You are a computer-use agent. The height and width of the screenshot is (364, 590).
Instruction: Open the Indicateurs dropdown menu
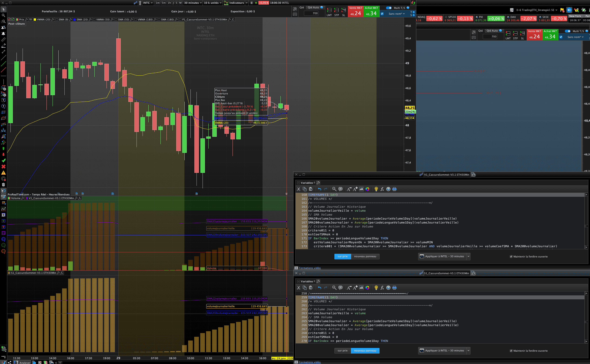tap(236, 3)
